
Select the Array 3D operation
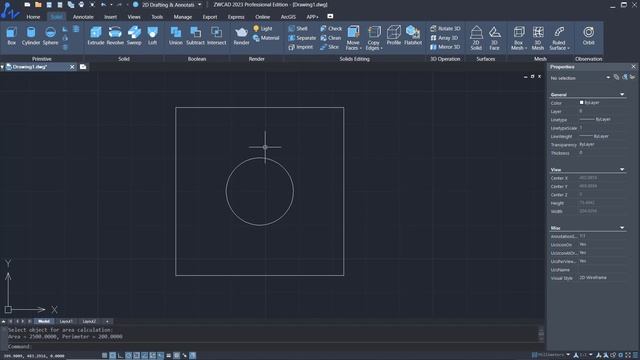(444, 38)
